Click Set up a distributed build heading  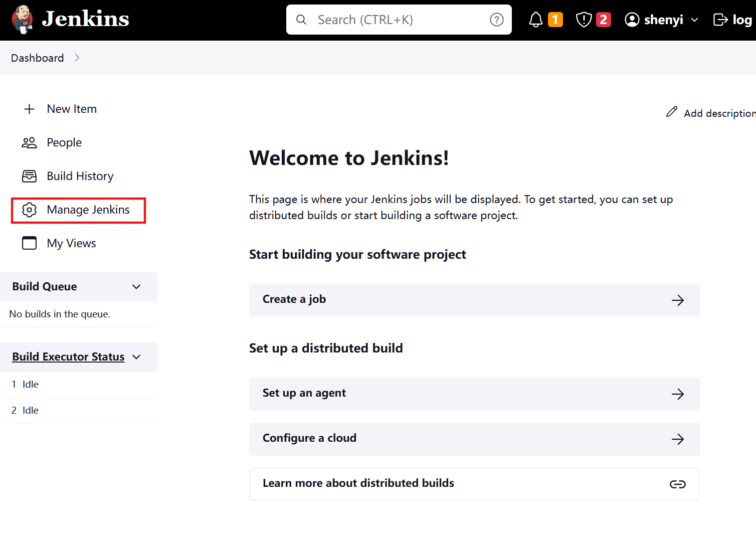point(326,348)
